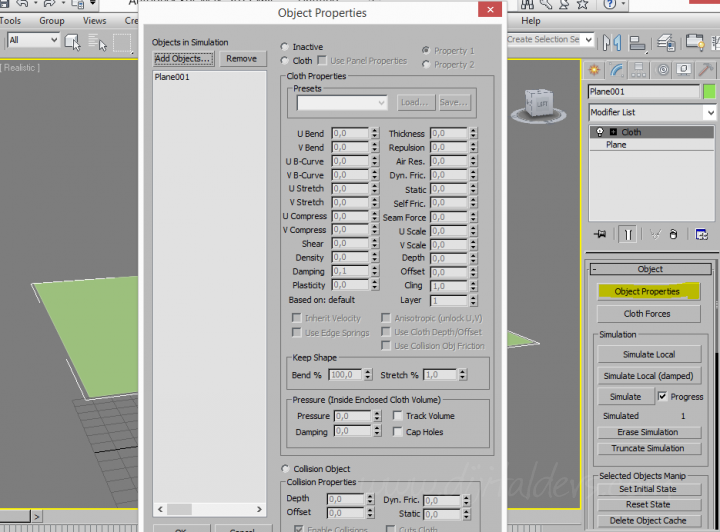Open the selection filter All dropdown
720x532 pixels.
pos(32,41)
